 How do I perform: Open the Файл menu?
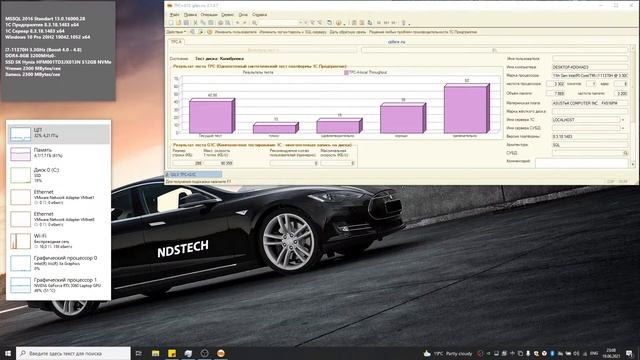pyautogui.click(x=174, y=15)
